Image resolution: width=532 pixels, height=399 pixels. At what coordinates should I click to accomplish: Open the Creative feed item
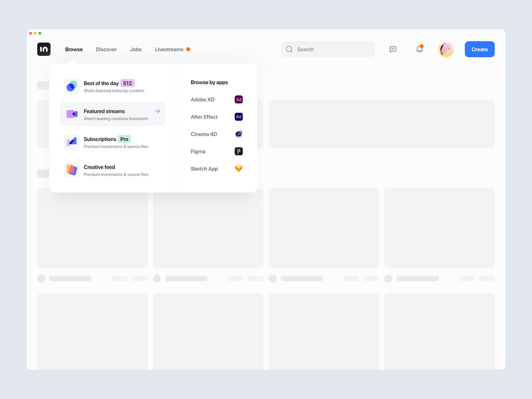tap(113, 170)
